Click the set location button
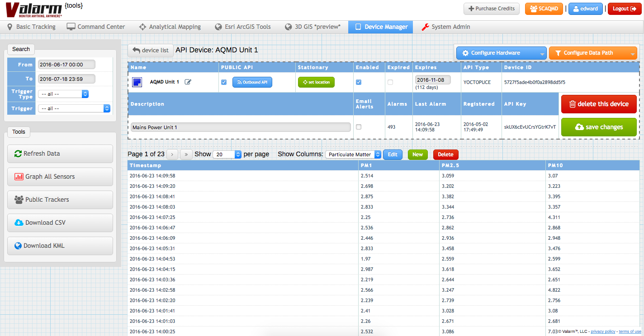Image resolution: width=644 pixels, height=336 pixels. pyautogui.click(x=316, y=82)
